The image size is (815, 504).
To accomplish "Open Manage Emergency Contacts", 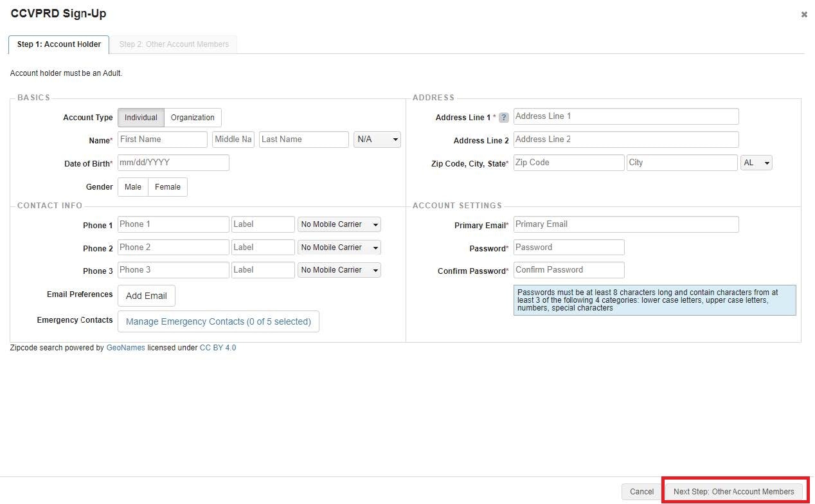I will (218, 321).
